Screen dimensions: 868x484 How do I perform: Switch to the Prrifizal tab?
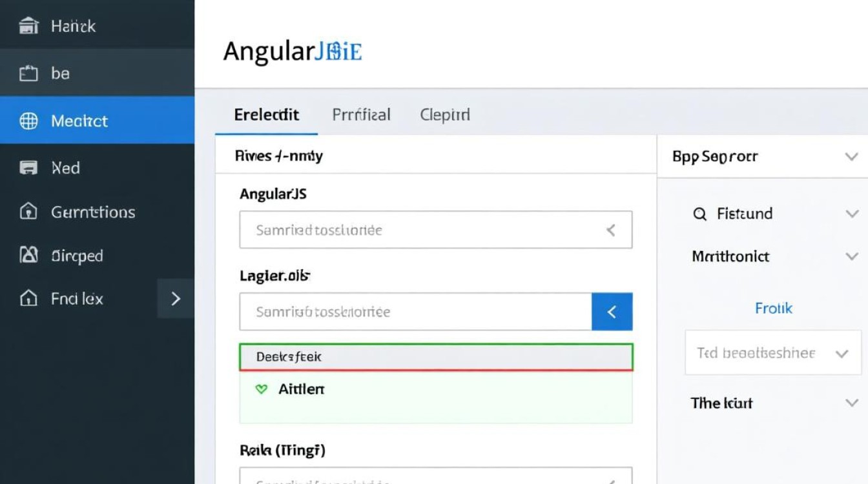[x=360, y=114]
